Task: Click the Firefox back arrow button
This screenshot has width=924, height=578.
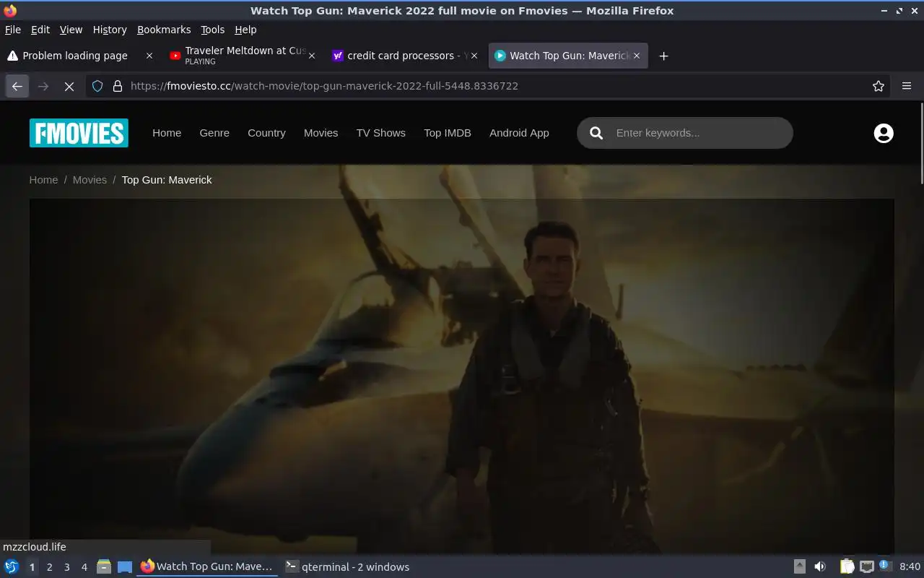Action: pyautogui.click(x=17, y=86)
